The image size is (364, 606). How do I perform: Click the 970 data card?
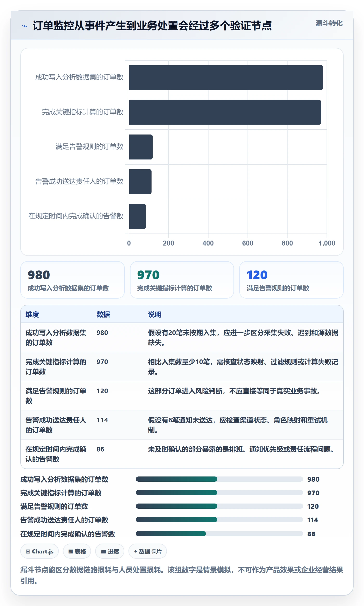182,280
